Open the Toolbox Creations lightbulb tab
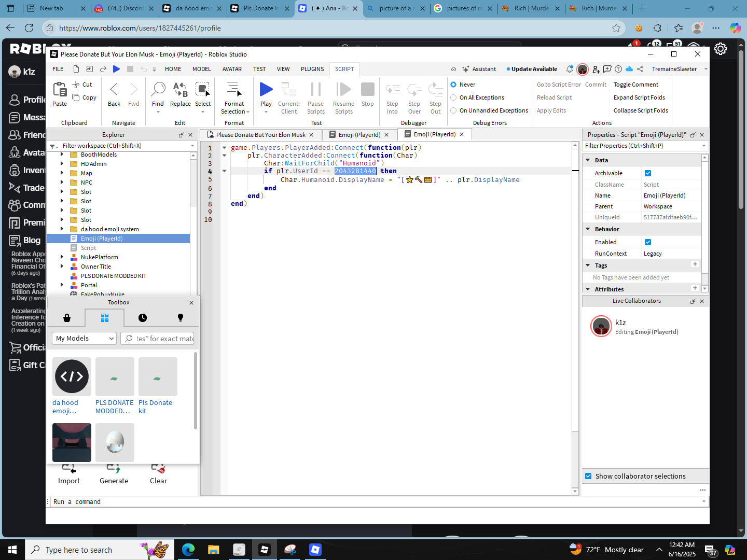Image resolution: width=747 pixels, height=560 pixels. coord(181,318)
